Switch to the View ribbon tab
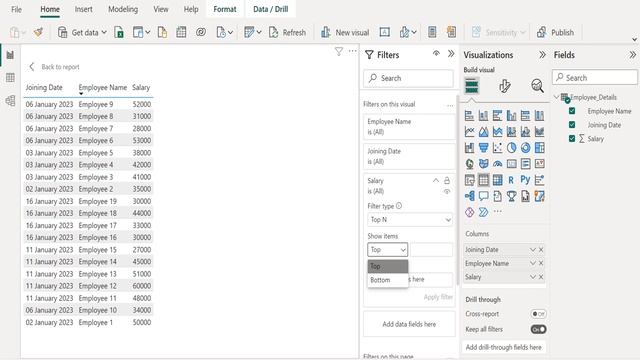The image size is (640, 360). click(x=161, y=9)
